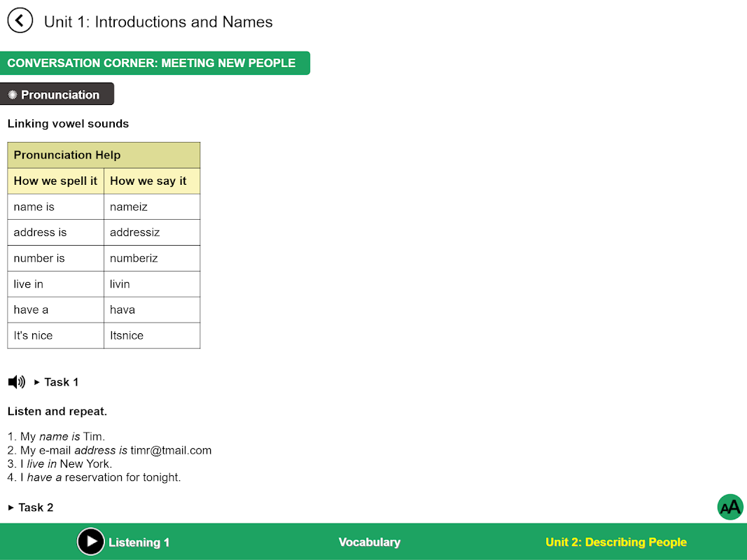Select the 'Itsnice' table cell
This screenshot has height=560, width=747.
pos(152,335)
